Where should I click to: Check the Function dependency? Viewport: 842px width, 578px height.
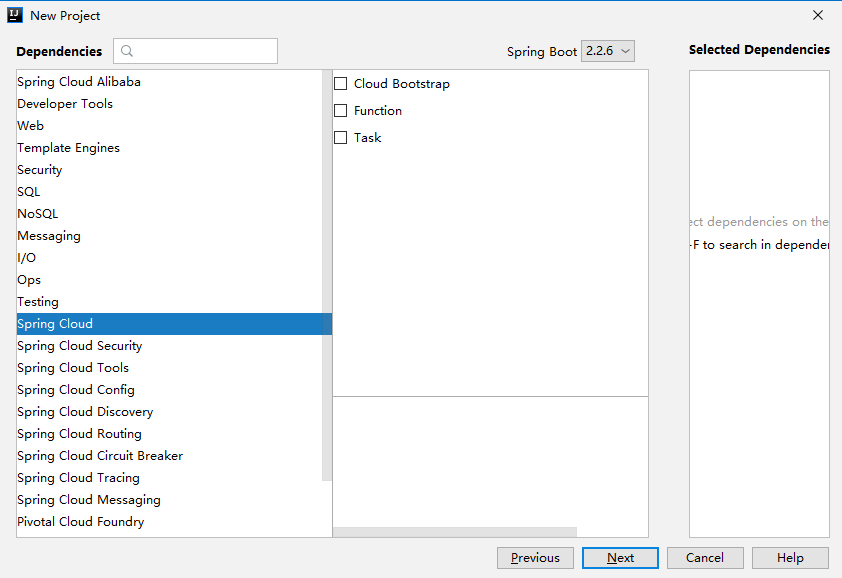coord(340,110)
